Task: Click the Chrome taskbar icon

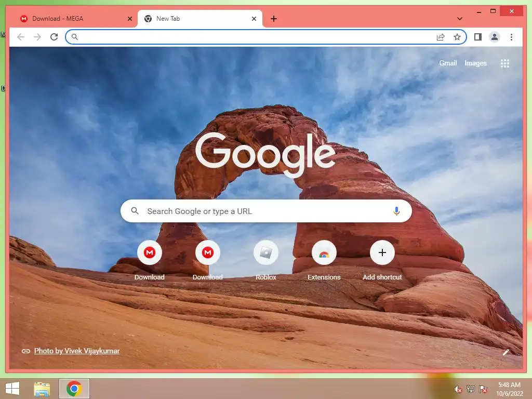Action: pos(74,389)
